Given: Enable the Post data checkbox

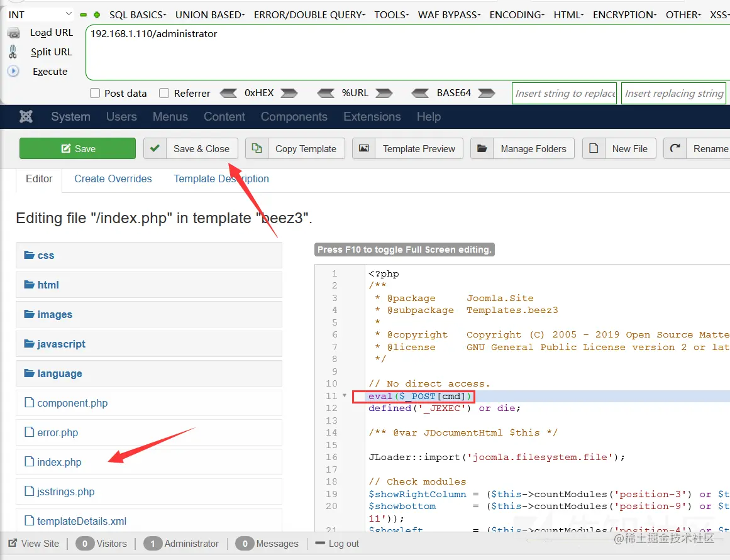Looking at the screenshot, I should tap(95, 93).
